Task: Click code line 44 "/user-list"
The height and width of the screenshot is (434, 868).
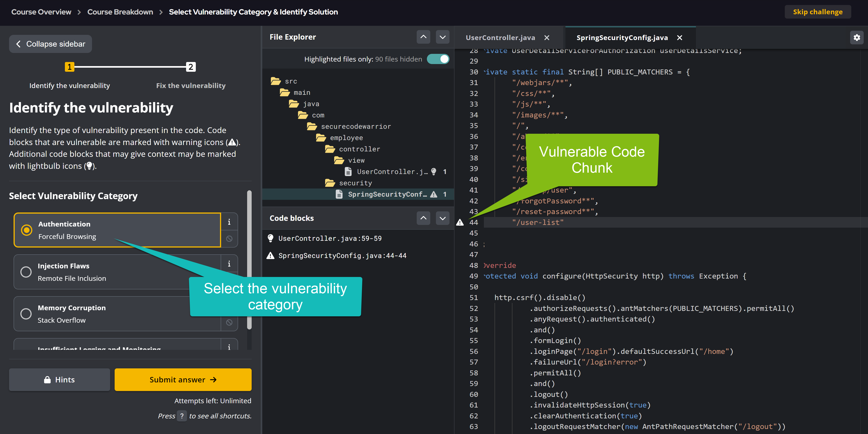Action: [538, 222]
